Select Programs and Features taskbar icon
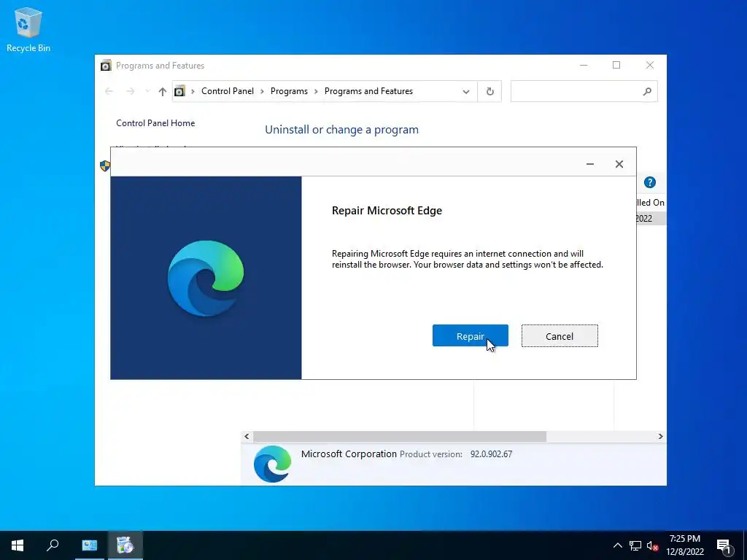Image resolution: width=747 pixels, height=560 pixels. pyautogui.click(x=125, y=545)
